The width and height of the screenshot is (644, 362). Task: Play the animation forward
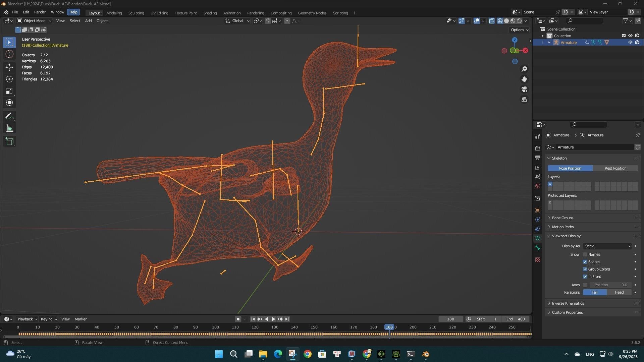[273, 319]
